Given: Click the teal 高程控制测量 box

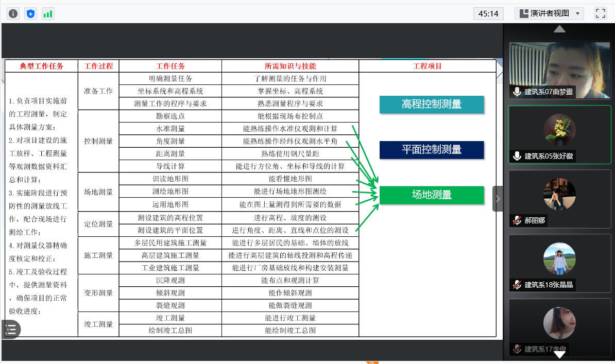Looking at the screenshot, I should tap(432, 105).
